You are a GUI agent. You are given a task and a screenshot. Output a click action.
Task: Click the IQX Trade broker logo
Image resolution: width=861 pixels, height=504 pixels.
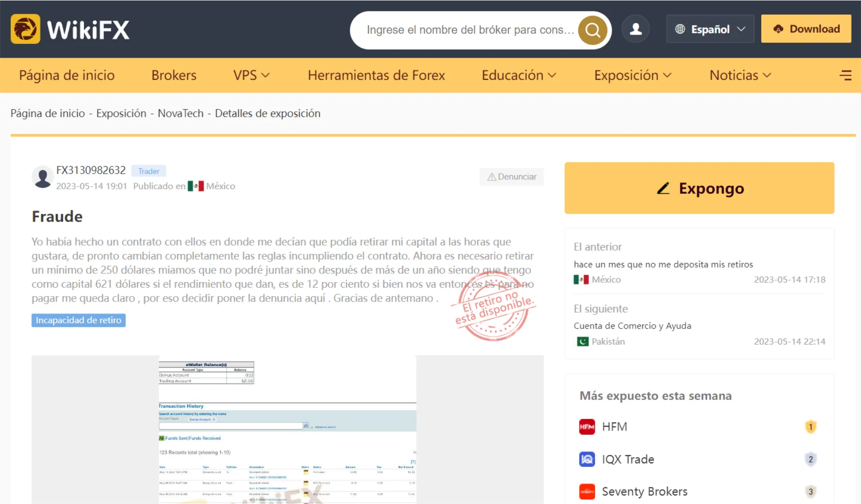(x=587, y=459)
